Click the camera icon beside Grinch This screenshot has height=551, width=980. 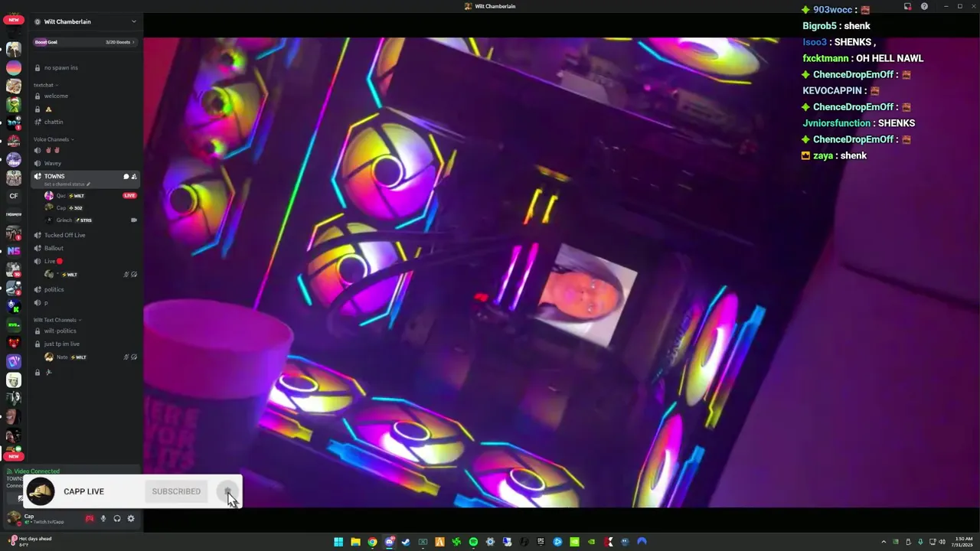(133, 220)
